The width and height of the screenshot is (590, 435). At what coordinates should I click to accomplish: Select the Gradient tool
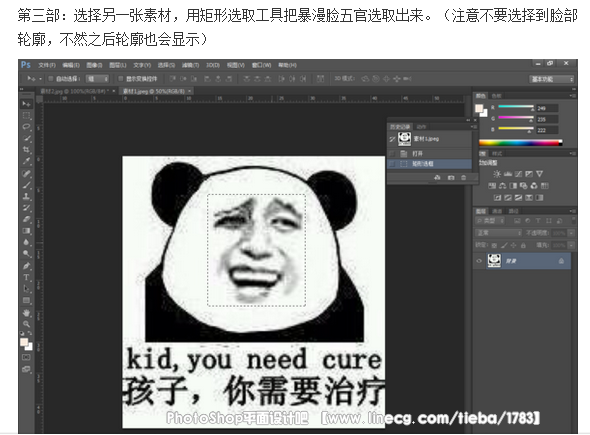coord(26,231)
